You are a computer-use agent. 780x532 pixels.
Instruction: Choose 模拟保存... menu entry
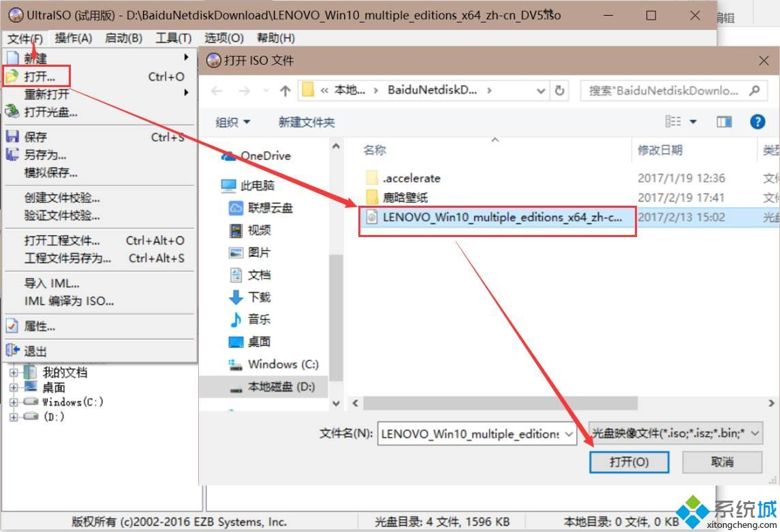coord(99,172)
